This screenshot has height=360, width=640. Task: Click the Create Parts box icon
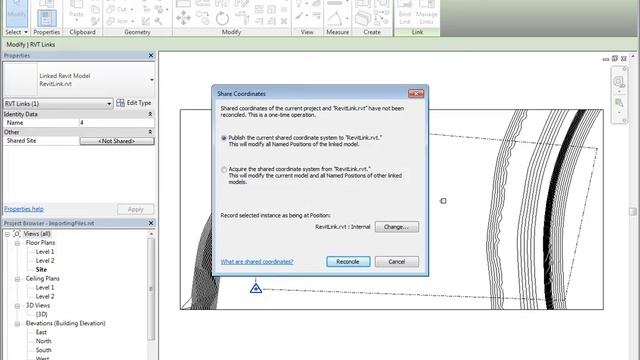[x=362, y=18]
